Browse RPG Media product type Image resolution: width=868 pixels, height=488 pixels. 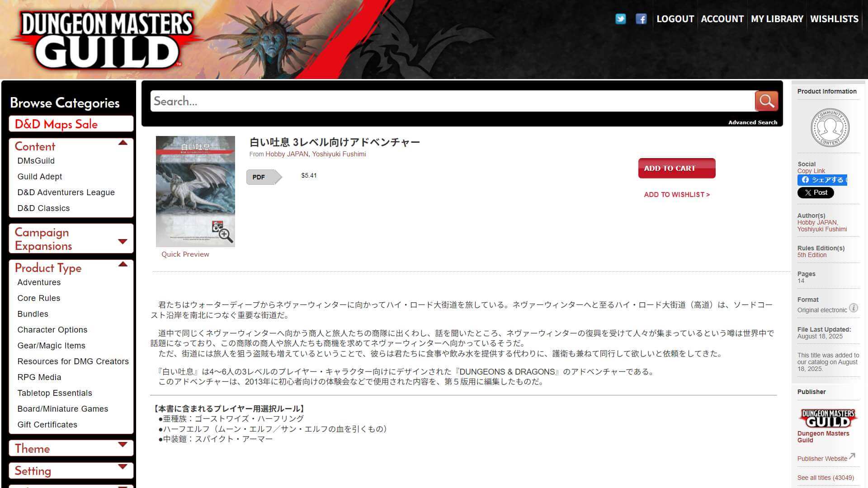pos(39,377)
